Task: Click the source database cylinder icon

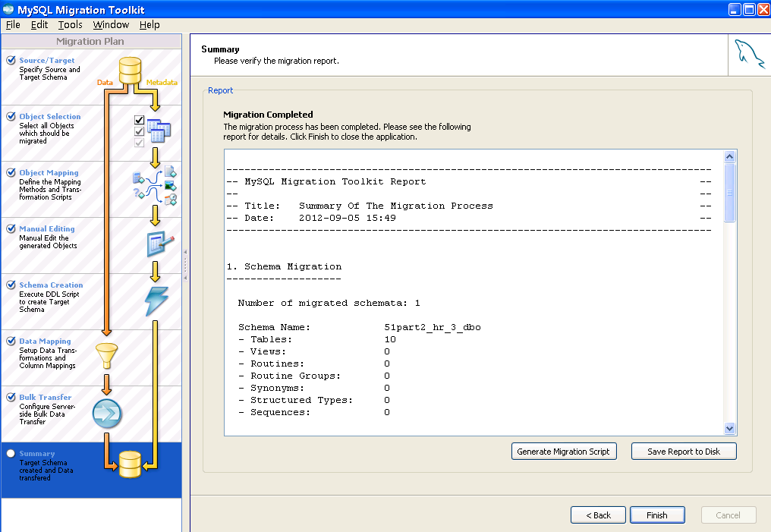Action: pos(130,71)
